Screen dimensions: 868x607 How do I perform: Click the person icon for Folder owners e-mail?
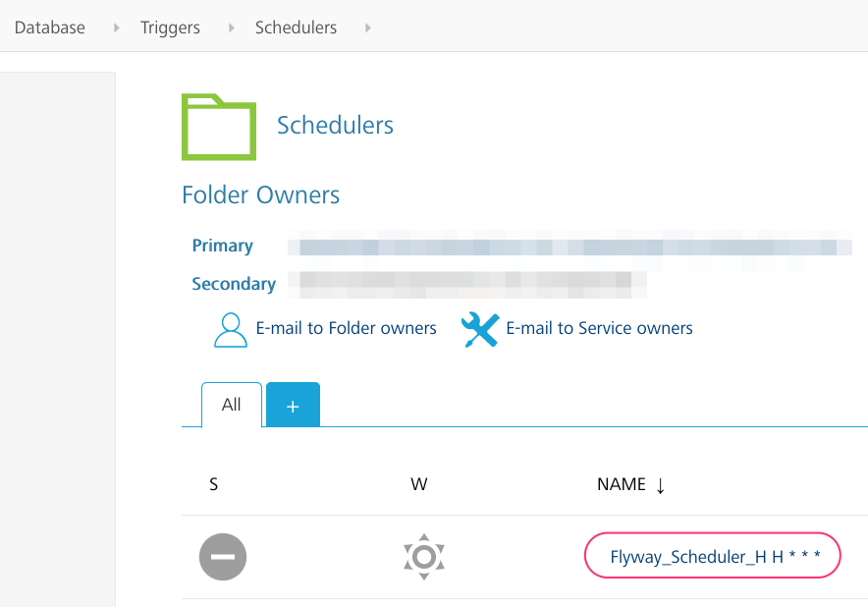point(231,330)
